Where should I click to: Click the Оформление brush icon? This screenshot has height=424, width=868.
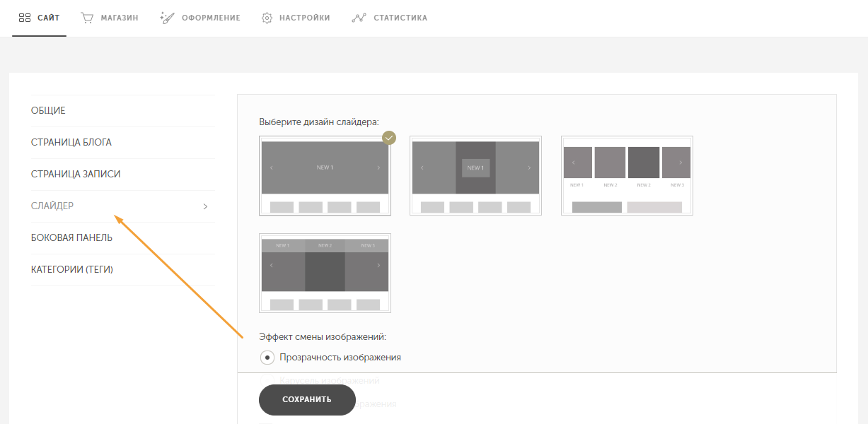168,18
